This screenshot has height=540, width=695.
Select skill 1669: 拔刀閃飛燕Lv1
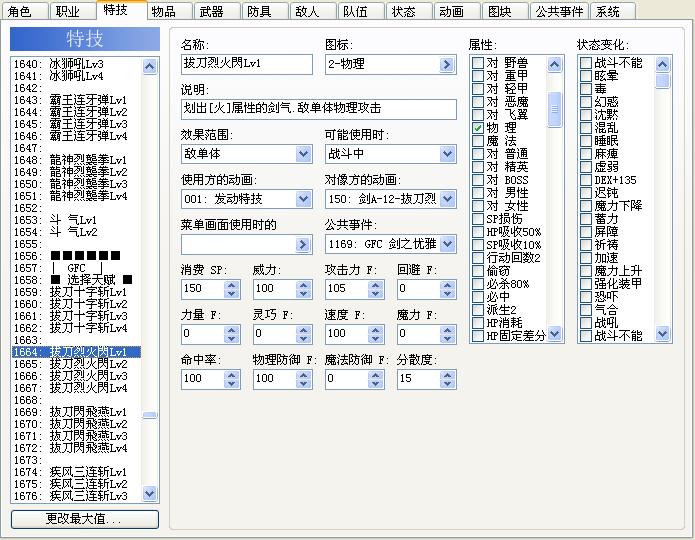point(76,412)
